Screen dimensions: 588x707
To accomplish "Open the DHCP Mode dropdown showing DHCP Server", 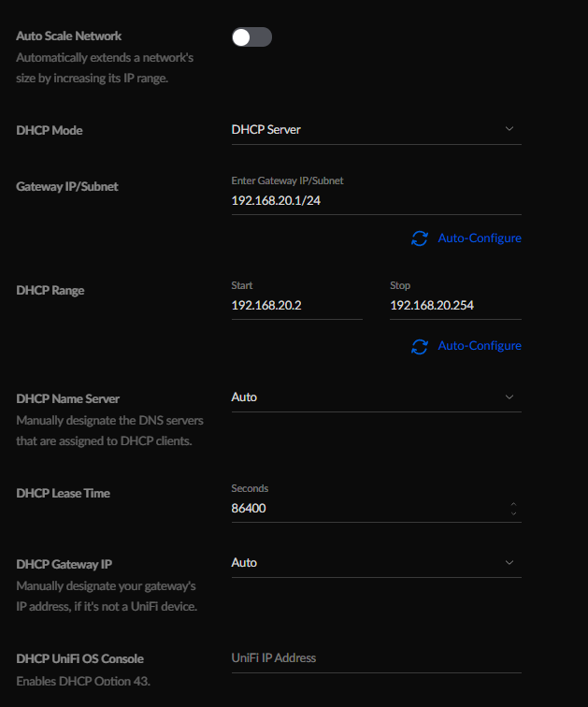I will [376, 130].
